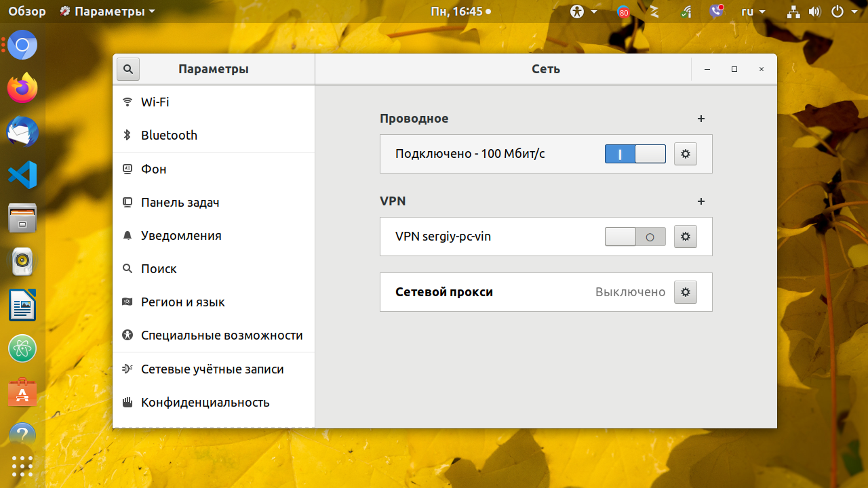The width and height of the screenshot is (868, 488).
Task: Open the file manager from the dock
Action: tap(22, 218)
